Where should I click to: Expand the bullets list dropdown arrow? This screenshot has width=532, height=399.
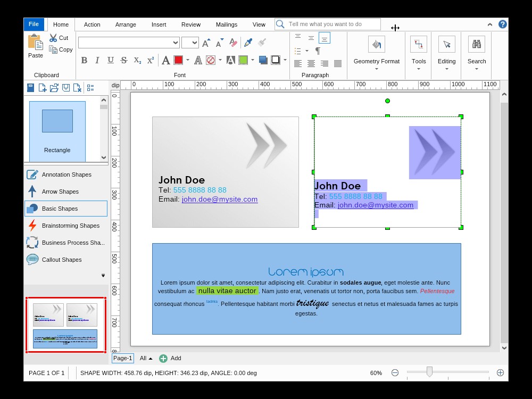(307, 51)
